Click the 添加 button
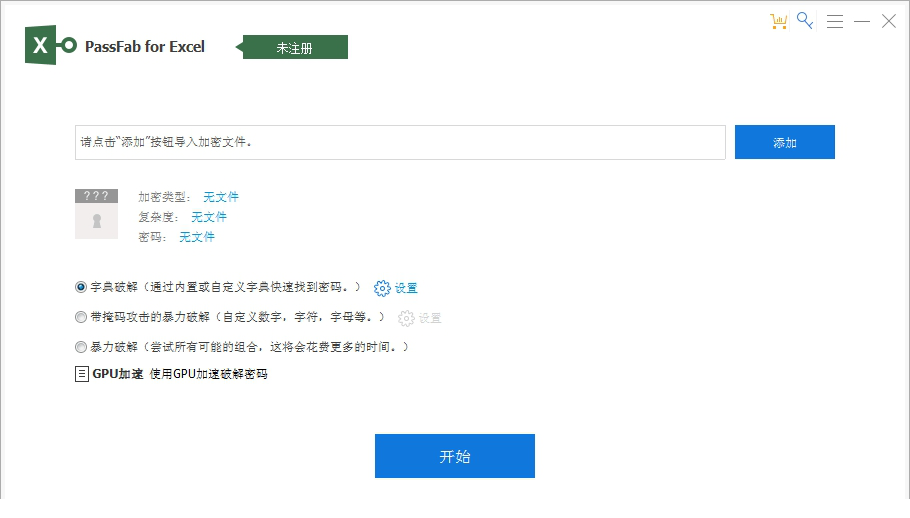This screenshot has width=910, height=518. coord(785,142)
